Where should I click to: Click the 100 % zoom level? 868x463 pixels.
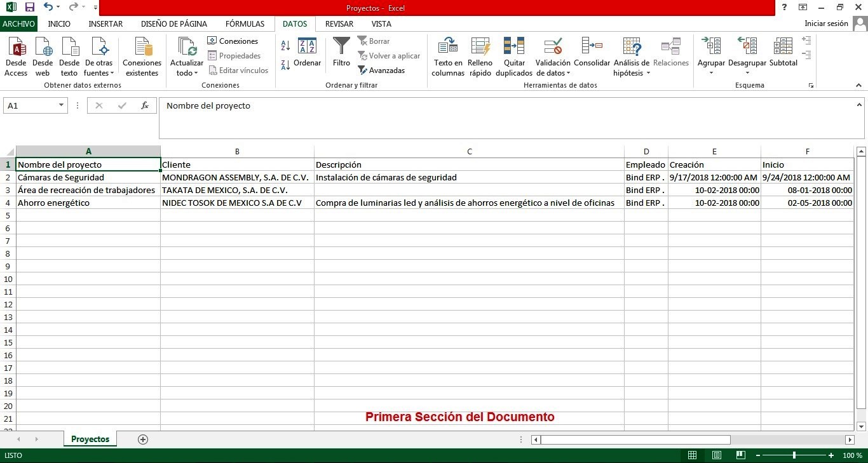click(x=852, y=455)
